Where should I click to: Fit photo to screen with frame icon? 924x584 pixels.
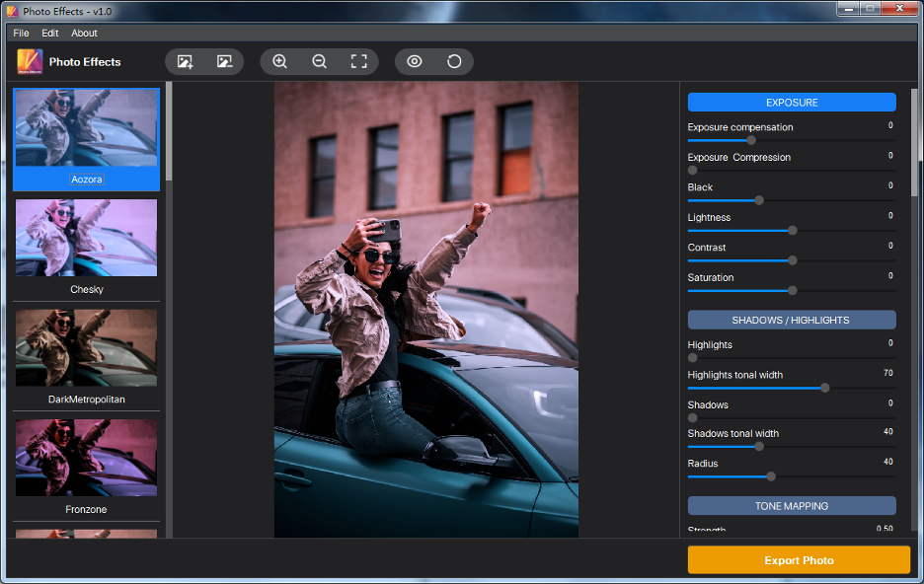(x=359, y=62)
